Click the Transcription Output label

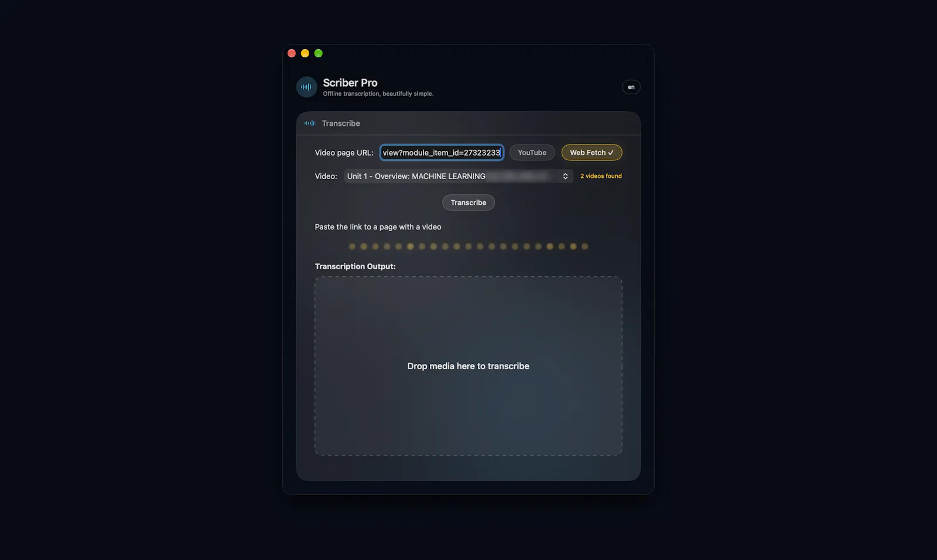[x=355, y=266]
